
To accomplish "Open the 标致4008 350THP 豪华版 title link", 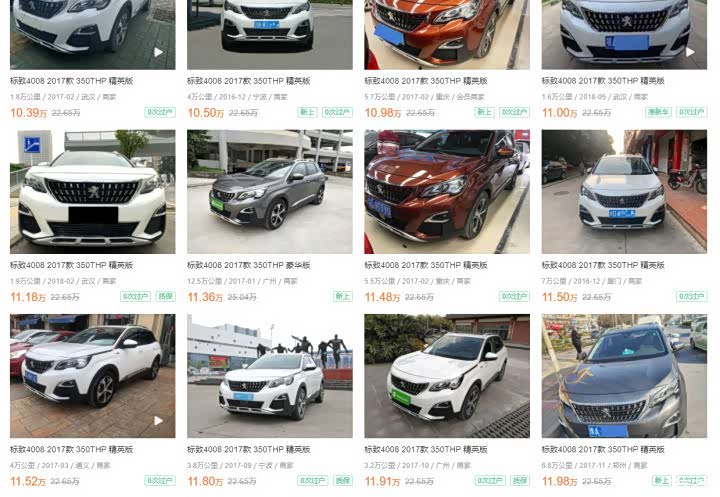I will click(x=248, y=265).
